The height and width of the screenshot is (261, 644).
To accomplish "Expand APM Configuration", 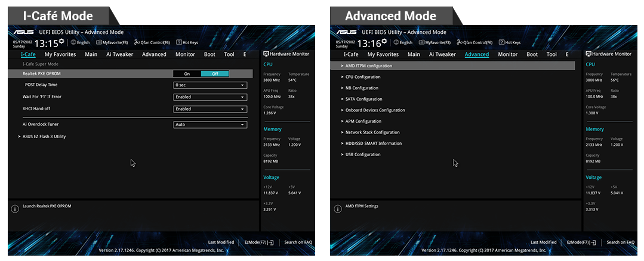I will (x=361, y=121).
